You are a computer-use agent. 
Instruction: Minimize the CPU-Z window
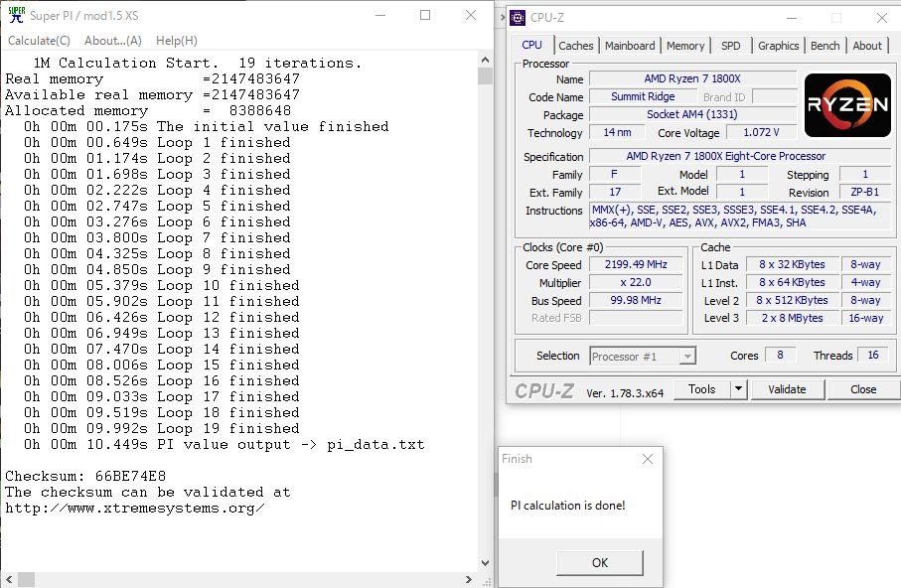792,18
